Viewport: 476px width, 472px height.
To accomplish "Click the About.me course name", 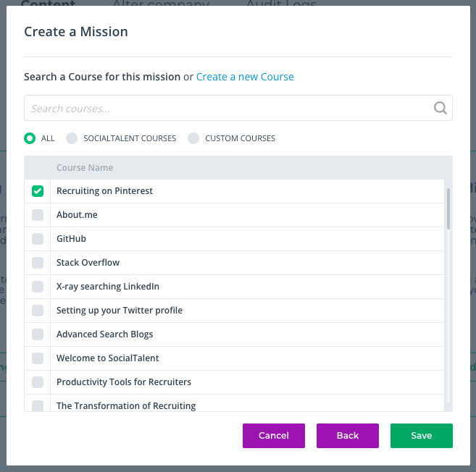I will pos(77,215).
